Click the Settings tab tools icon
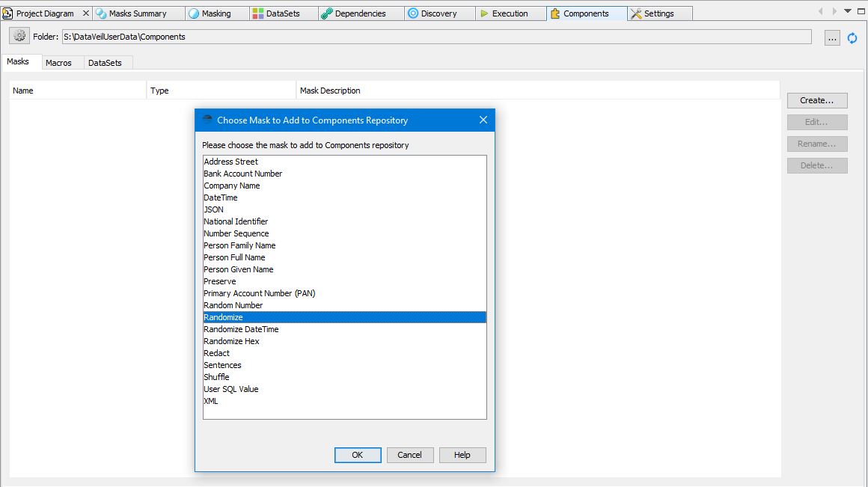This screenshot has width=868, height=487. click(636, 13)
